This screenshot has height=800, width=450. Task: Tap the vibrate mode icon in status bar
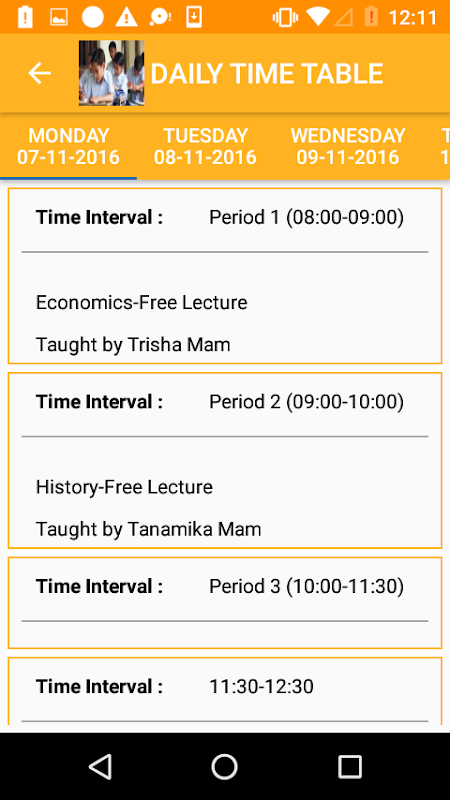(285, 17)
